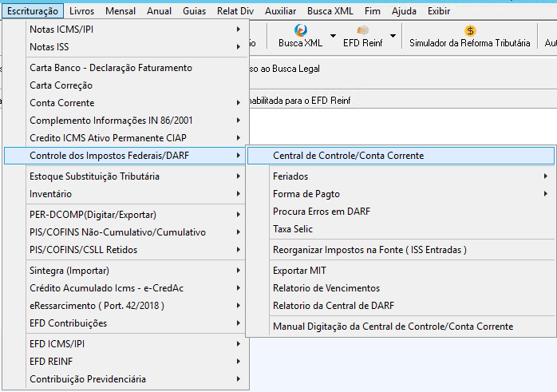
Task: Select Carta Banco - Declaração Faturamento
Action: [125, 68]
